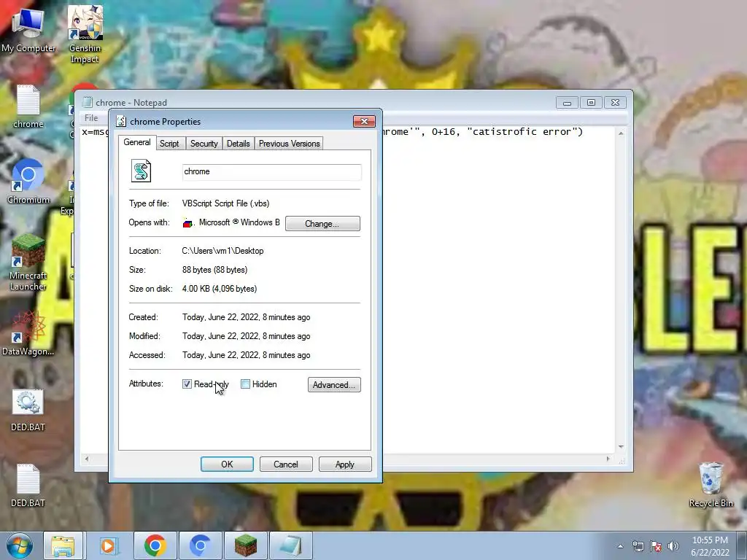This screenshot has height=560, width=747.
Task: Switch to the Previous Versions tab
Action: point(289,144)
